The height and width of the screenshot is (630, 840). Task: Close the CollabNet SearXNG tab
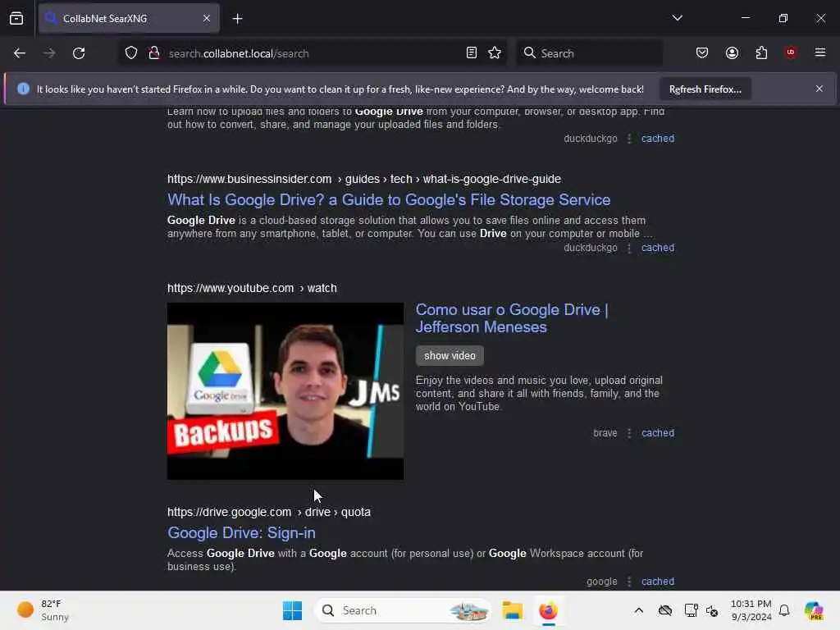pyautogui.click(x=206, y=18)
